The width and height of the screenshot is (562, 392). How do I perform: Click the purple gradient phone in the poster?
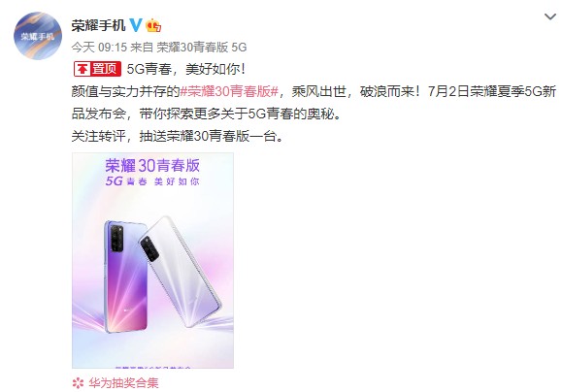click(125, 276)
